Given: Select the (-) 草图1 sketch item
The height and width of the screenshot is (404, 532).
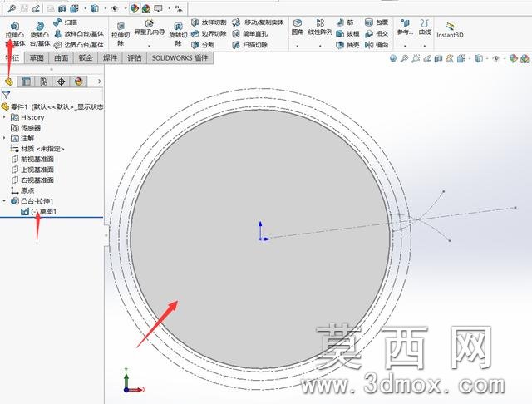Looking at the screenshot, I should [39, 212].
